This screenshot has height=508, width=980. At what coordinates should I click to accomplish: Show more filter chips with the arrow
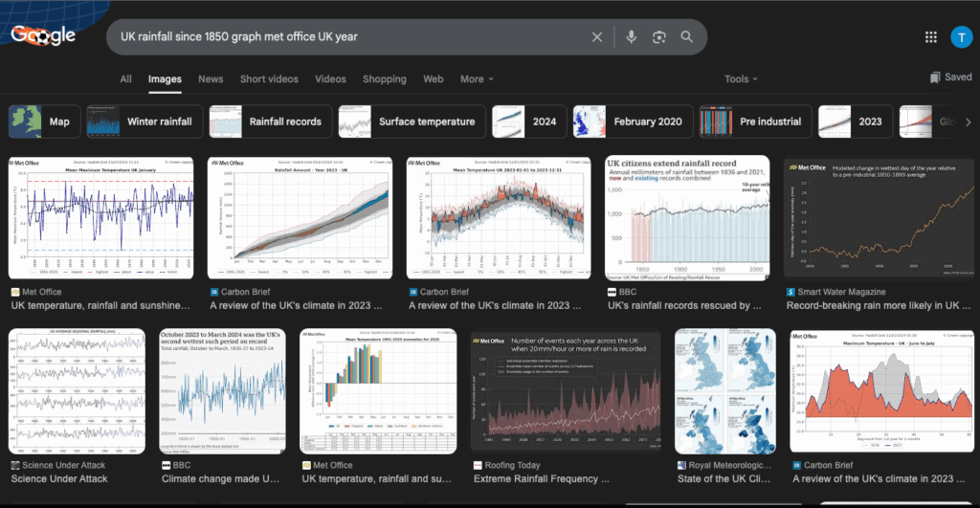pyautogui.click(x=969, y=121)
